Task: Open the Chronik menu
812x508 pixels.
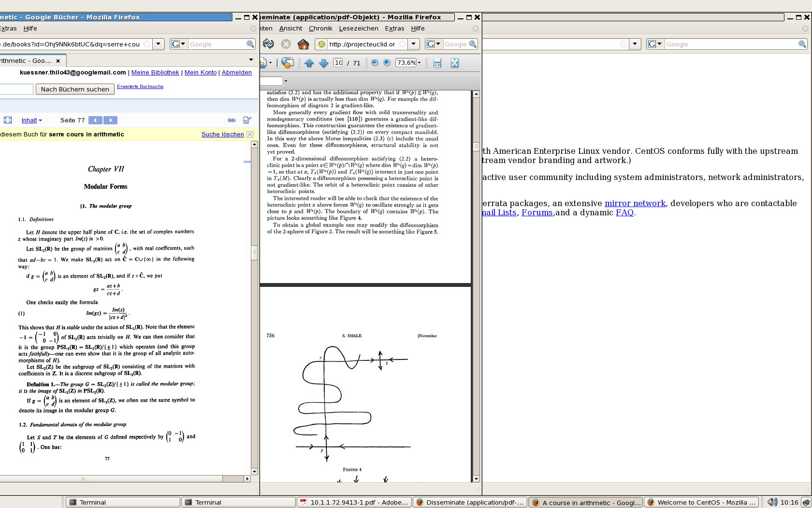Action: (320, 29)
